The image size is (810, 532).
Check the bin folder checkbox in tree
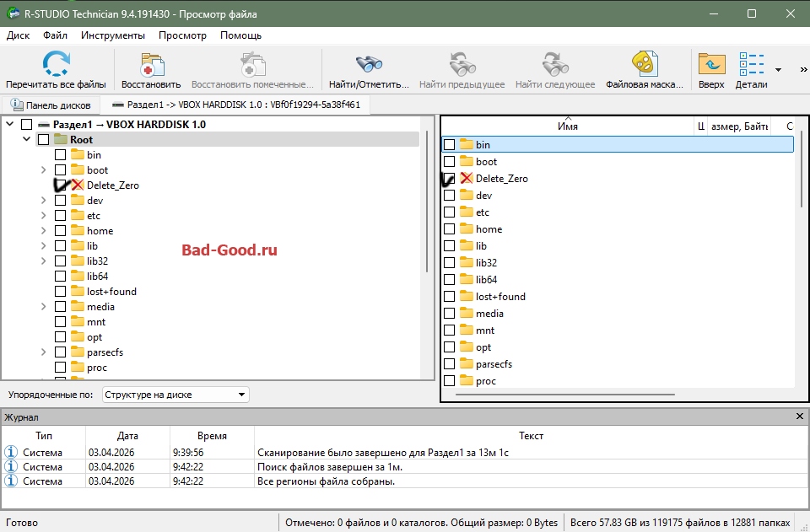[x=61, y=155]
